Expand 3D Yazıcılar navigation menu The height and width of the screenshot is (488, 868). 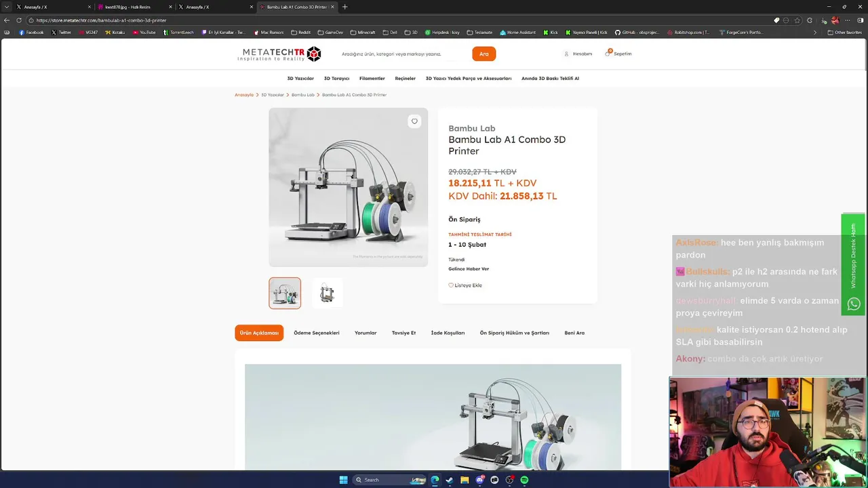[x=300, y=78]
